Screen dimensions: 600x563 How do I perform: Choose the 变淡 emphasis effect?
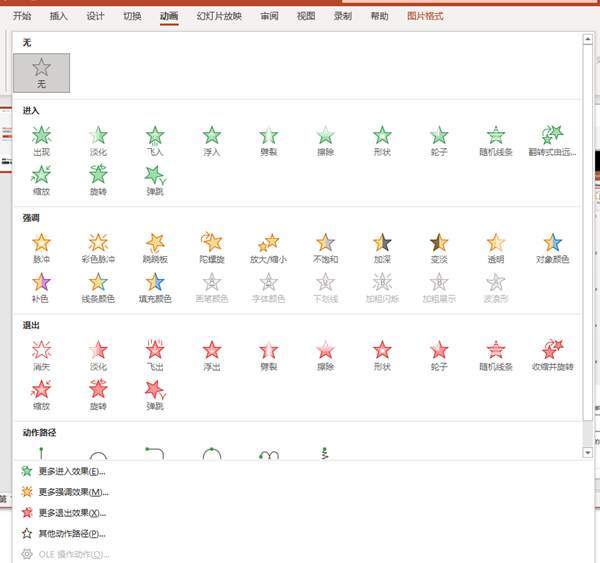tap(439, 248)
